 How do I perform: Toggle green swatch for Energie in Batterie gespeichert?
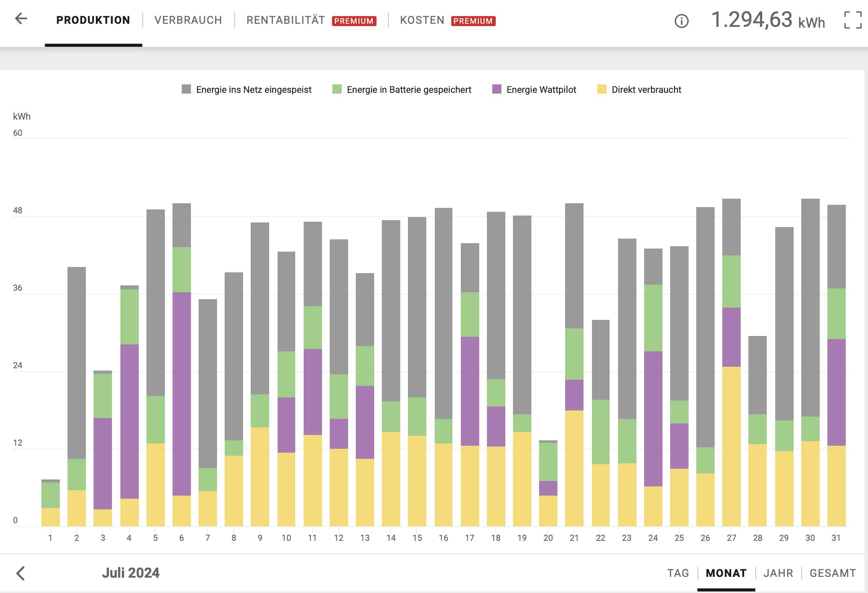tap(337, 89)
